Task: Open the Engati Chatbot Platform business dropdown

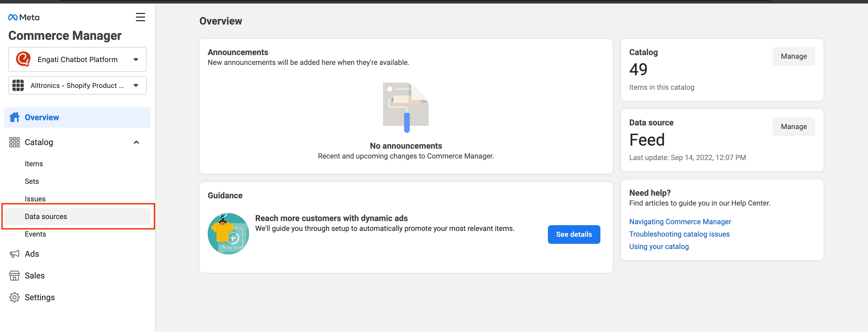Action: click(78, 59)
